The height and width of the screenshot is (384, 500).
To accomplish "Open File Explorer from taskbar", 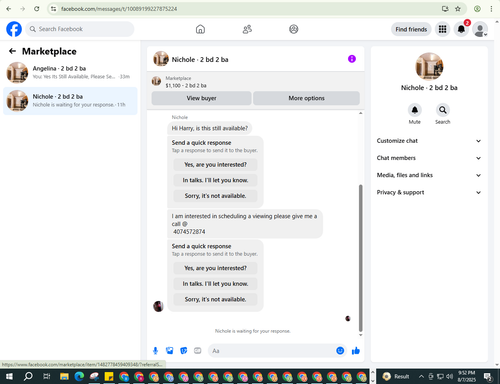I will coord(64,377).
